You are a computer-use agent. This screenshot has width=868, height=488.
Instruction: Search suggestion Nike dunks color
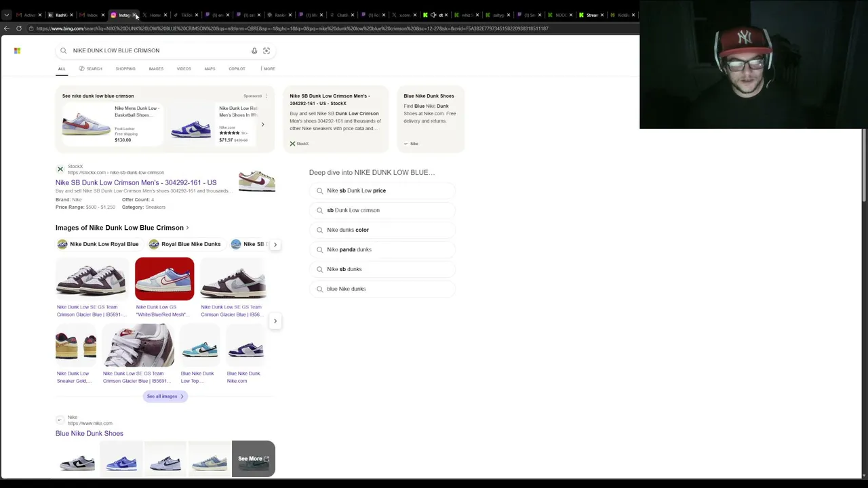coord(382,230)
